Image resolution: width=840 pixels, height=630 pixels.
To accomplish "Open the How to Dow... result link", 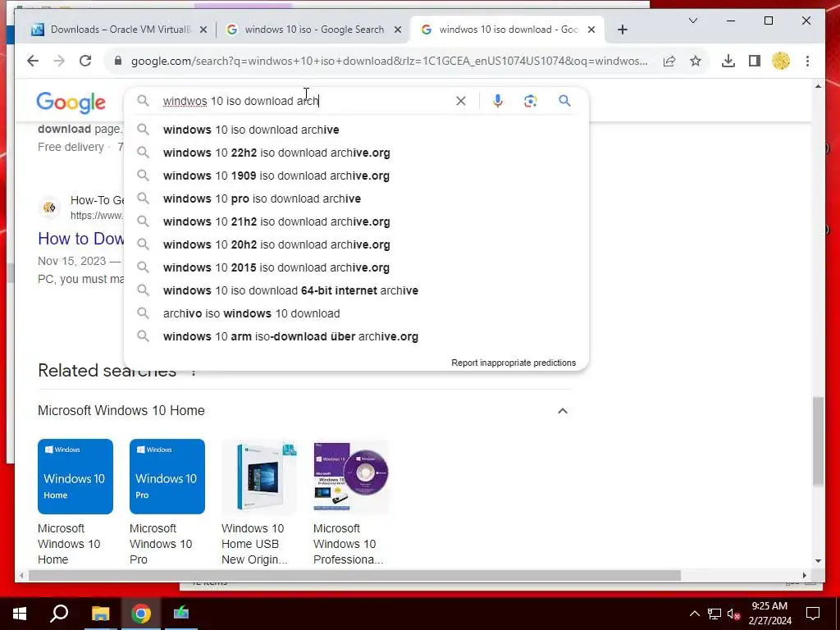I will [x=81, y=239].
